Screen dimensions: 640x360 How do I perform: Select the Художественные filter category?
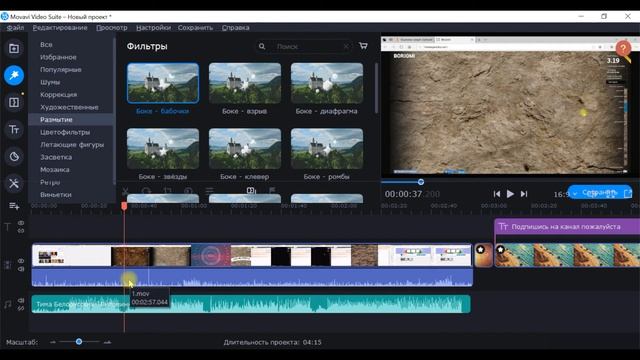(x=69, y=107)
